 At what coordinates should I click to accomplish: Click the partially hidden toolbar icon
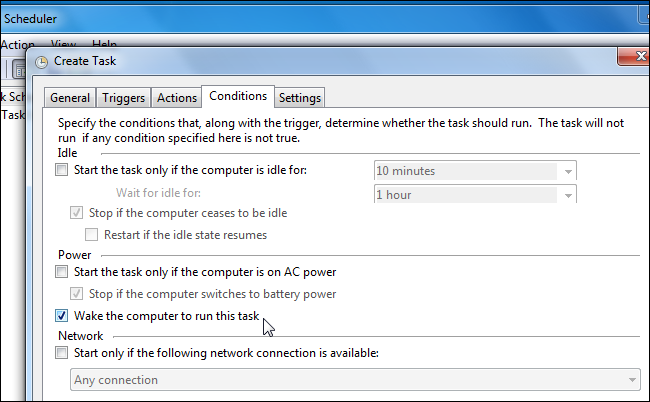18,69
